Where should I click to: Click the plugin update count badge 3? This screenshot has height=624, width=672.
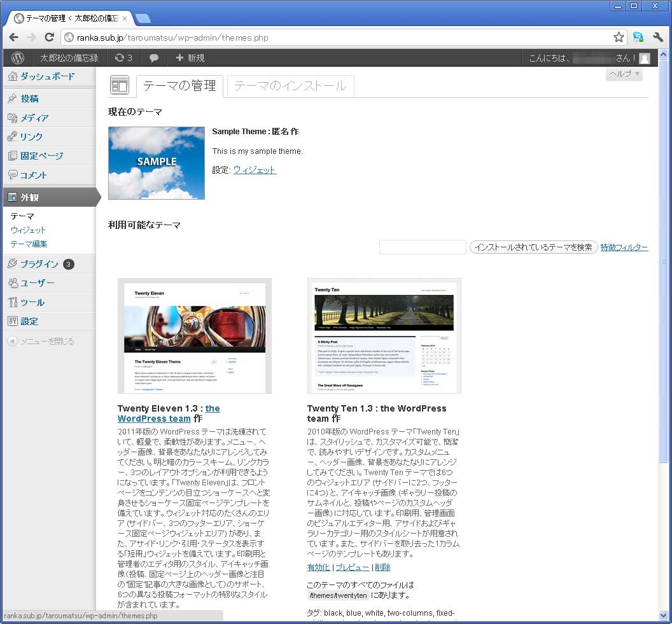(69, 264)
